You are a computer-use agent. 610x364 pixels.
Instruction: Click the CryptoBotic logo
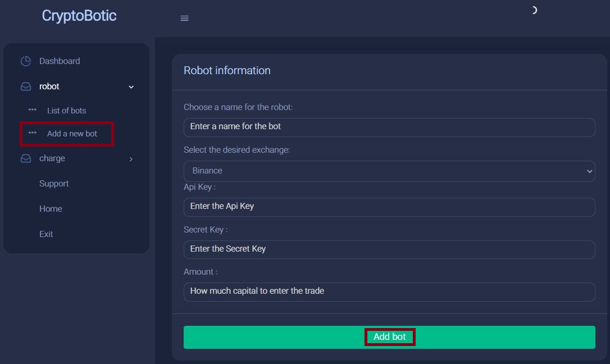(x=79, y=16)
